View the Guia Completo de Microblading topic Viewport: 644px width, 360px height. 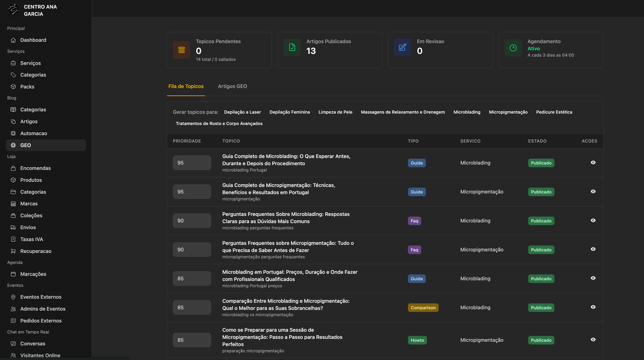point(593,163)
